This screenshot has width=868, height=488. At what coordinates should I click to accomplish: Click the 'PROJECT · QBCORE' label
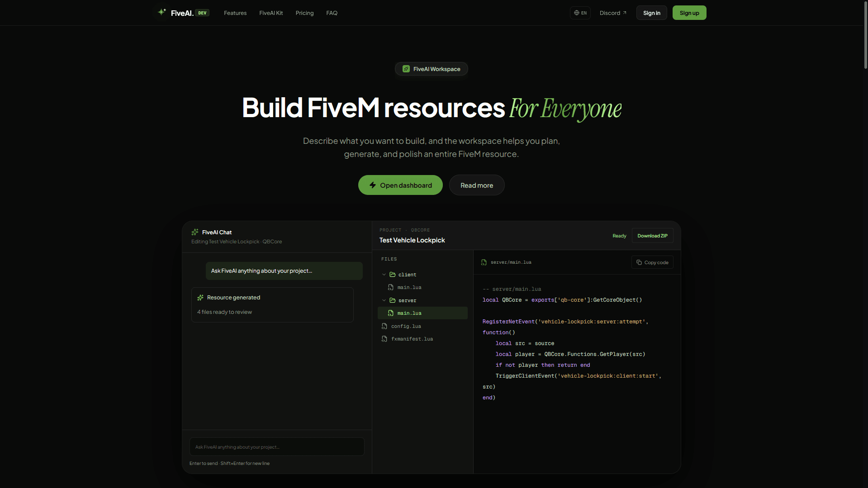(x=405, y=230)
